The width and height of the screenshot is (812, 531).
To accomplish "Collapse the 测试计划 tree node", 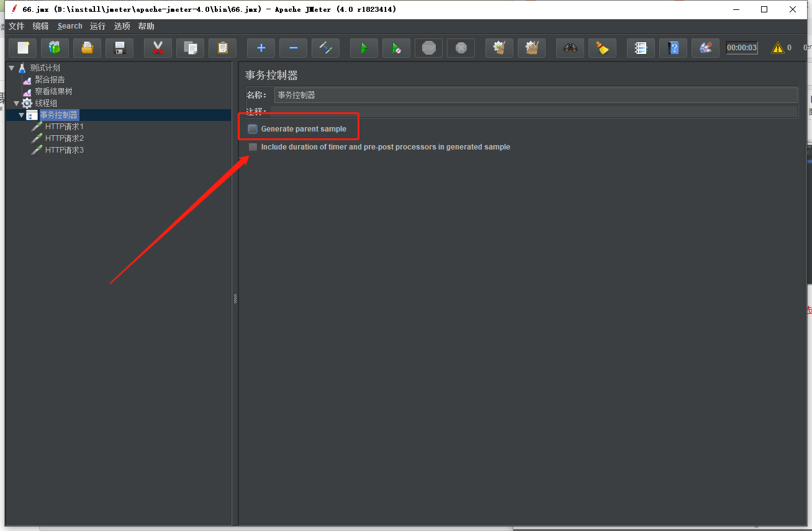I will 12,68.
